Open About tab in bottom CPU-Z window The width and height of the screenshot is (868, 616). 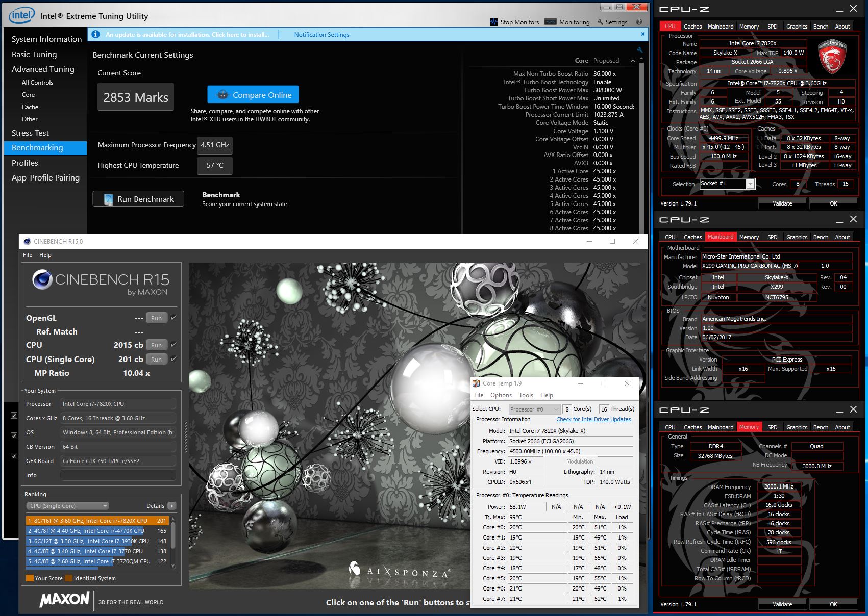(842, 427)
